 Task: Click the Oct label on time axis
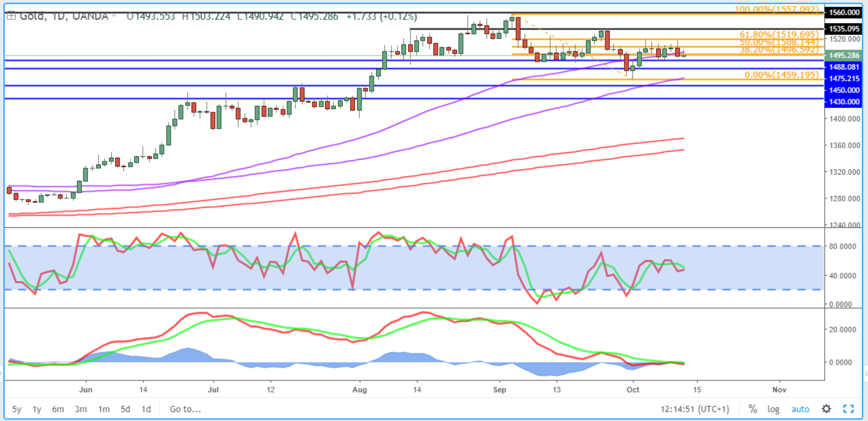633,390
